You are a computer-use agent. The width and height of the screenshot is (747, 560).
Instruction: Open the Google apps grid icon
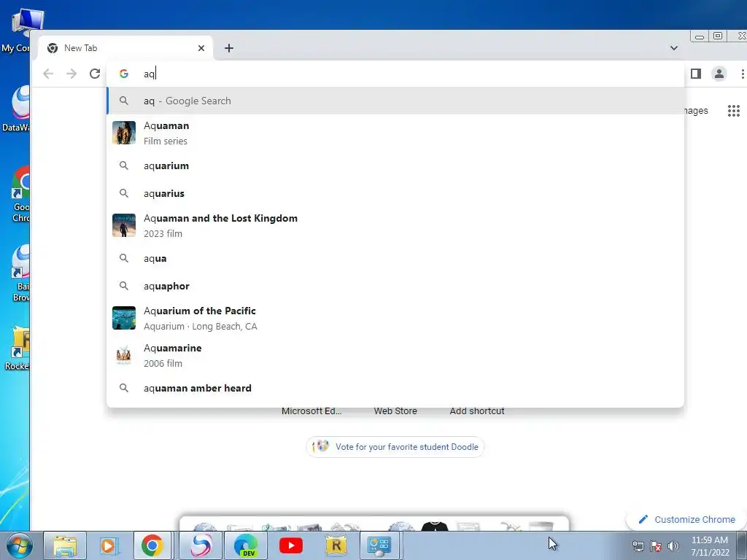click(x=734, y=111)
